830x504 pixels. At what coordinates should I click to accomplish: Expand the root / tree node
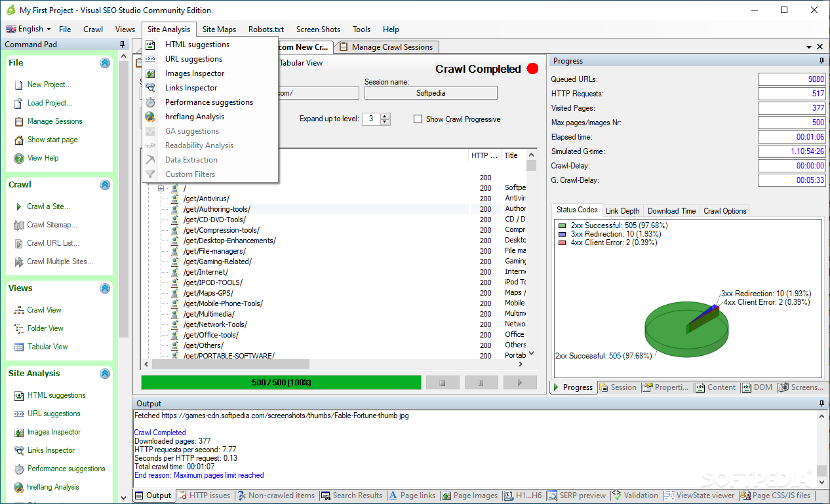pos(161,188)
